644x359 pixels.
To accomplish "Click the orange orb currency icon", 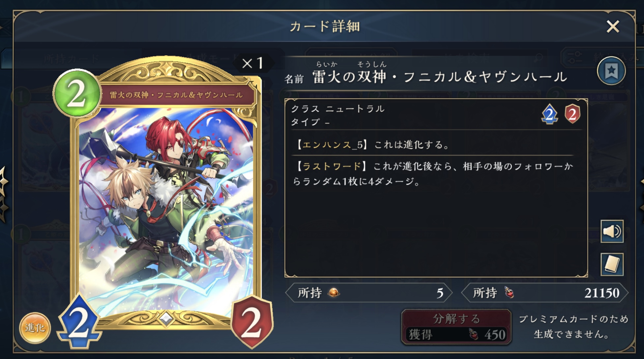I will click(x=334, y=293).
